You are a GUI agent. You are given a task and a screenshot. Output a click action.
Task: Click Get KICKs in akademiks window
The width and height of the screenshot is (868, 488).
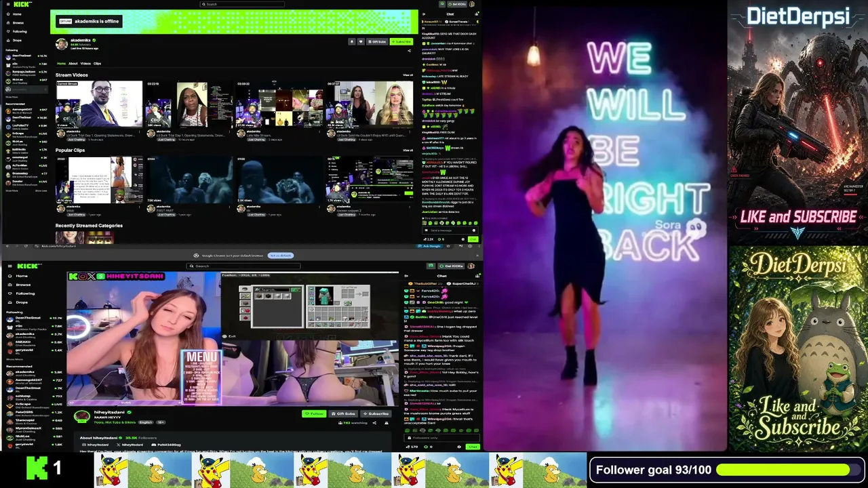[458, 4]
